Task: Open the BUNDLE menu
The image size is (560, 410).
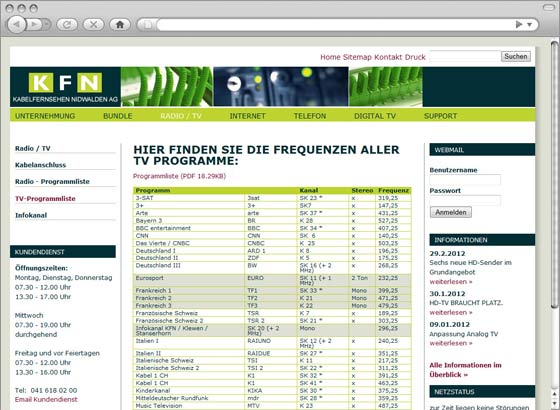Action: click(x=118, y=116)
